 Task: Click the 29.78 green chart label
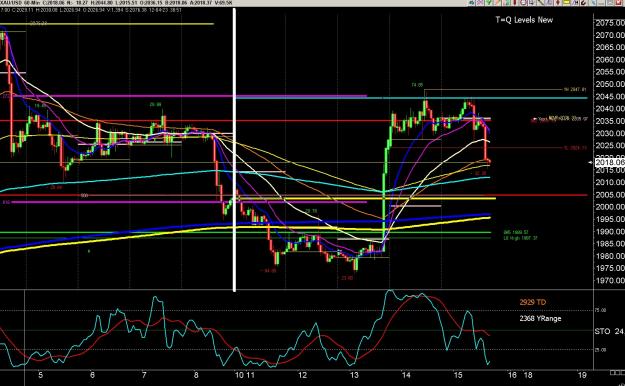(311, 211)
